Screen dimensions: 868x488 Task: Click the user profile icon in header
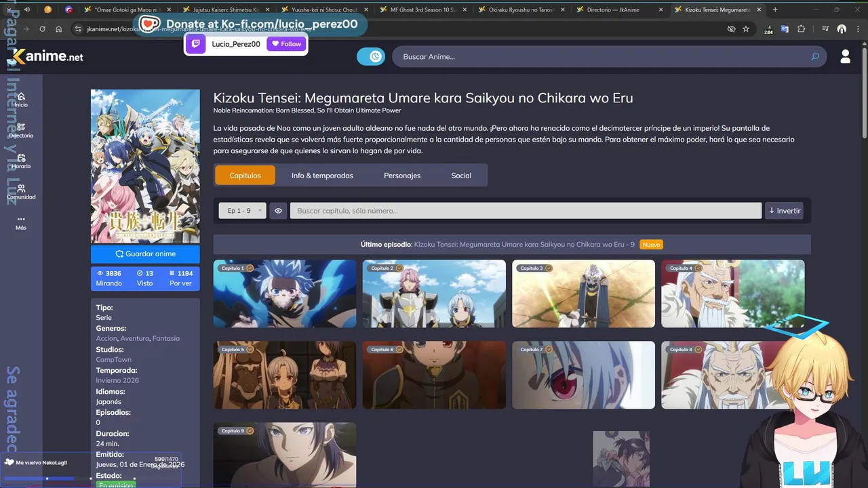[x=845, y=57]
